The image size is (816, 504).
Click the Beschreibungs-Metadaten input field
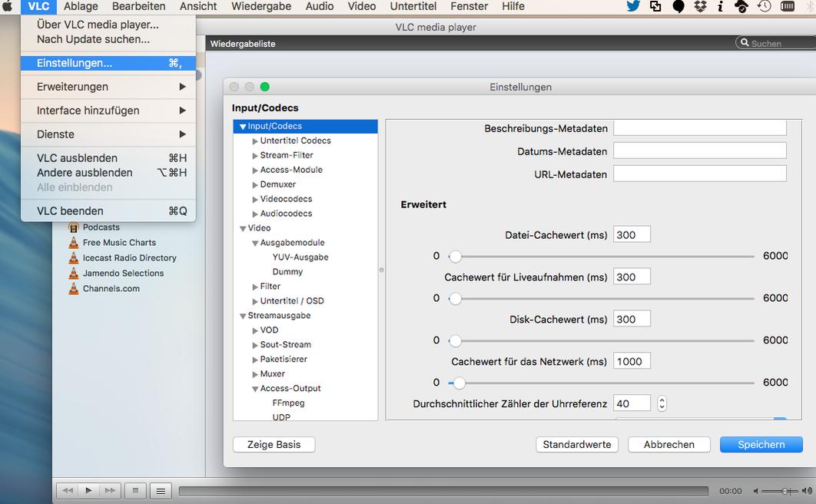pos(699,128)
